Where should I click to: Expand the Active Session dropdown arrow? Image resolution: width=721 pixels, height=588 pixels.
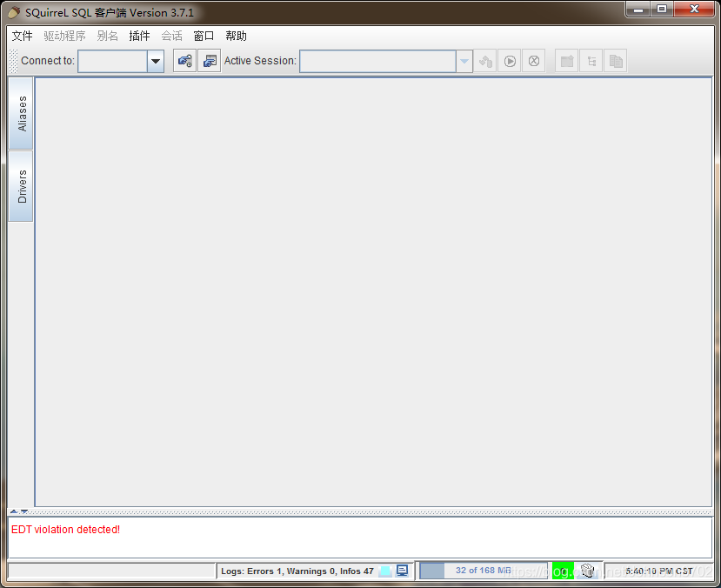pos(464,61)
